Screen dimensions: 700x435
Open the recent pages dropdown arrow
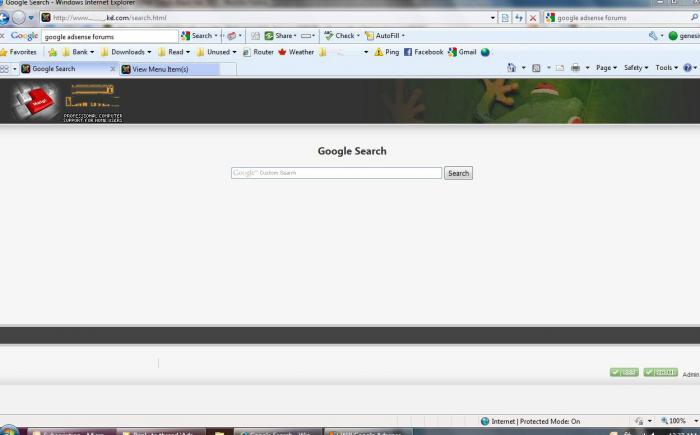tap(31, 18)
